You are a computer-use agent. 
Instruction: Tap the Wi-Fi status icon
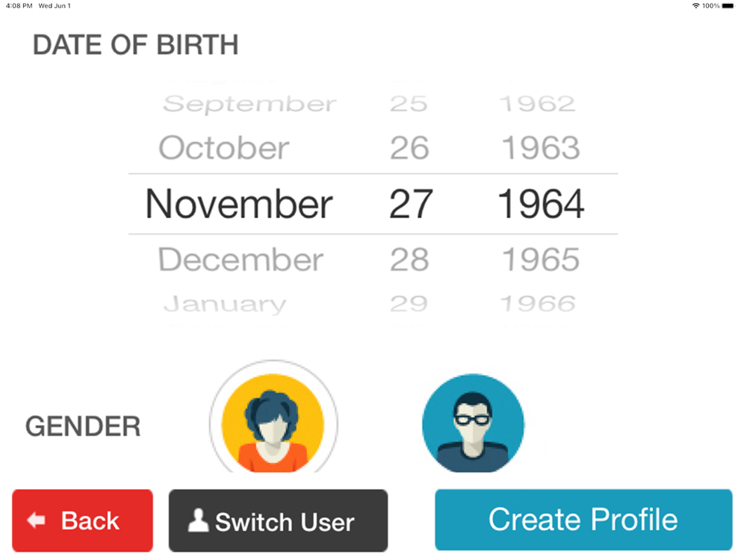(695, 6)
